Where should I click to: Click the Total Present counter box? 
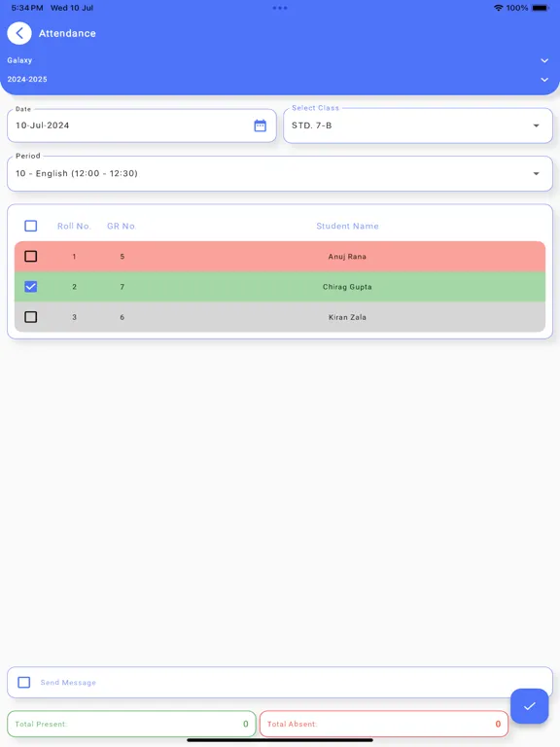131,724
